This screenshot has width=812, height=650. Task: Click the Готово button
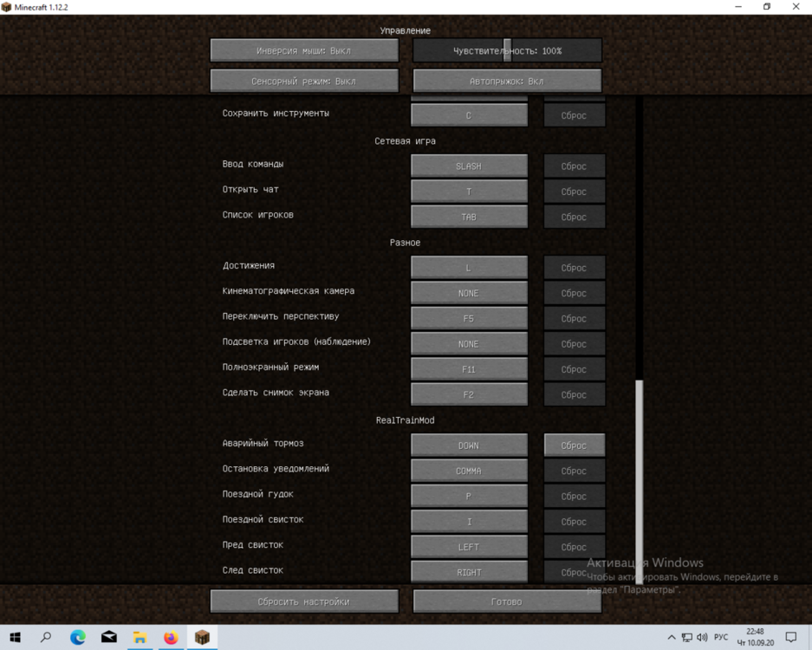click(x=507, y=601)
